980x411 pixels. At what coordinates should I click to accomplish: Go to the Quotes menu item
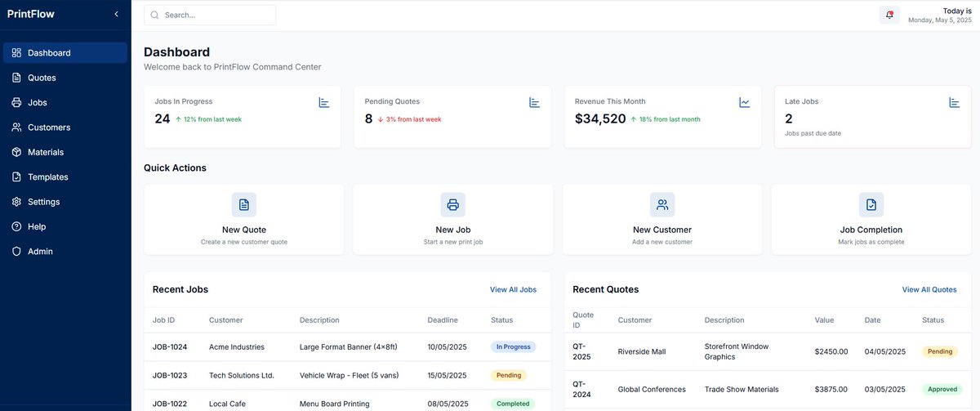[65, 78]
